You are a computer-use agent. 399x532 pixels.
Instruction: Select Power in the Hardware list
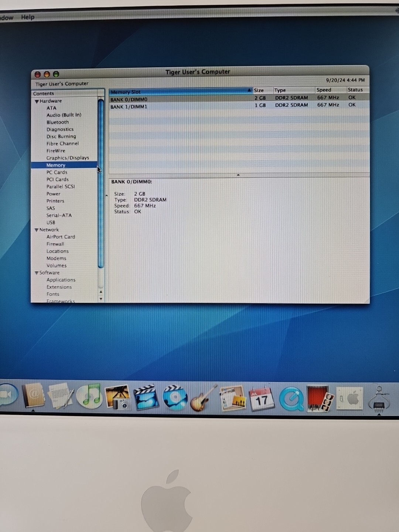coord(53,194)
